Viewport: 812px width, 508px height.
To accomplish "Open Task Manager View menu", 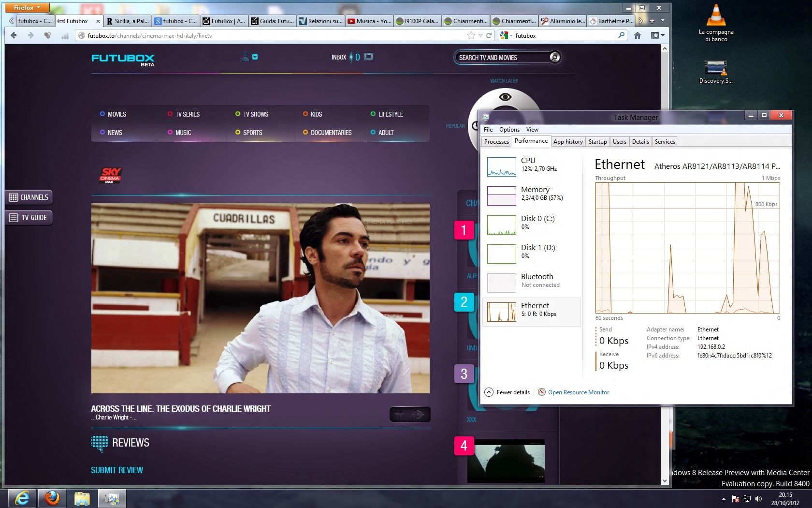I will (x=532, y=129).
